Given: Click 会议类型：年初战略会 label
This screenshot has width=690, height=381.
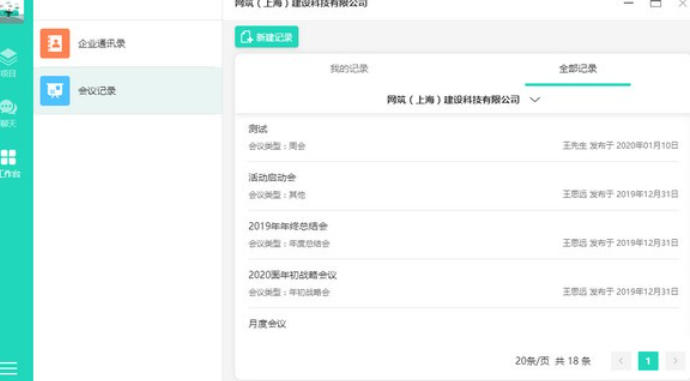Looking at the screenshot, I should (289, 293).
